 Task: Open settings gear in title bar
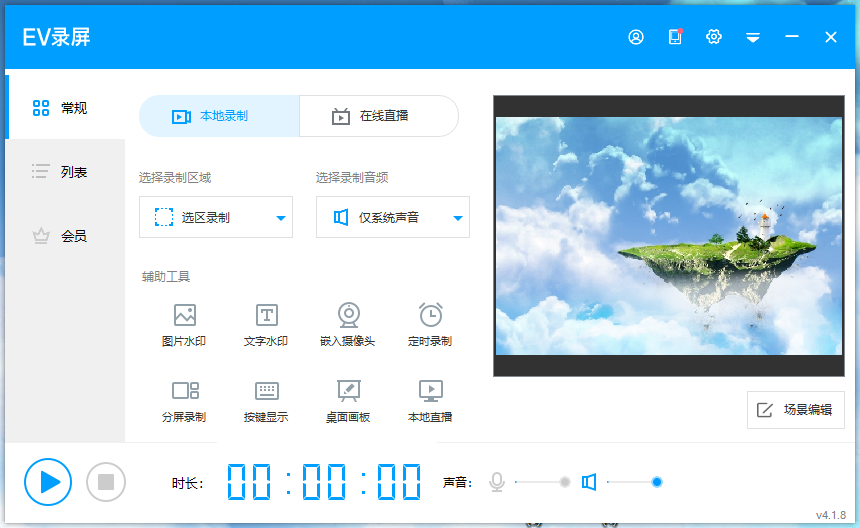point(714,37)
